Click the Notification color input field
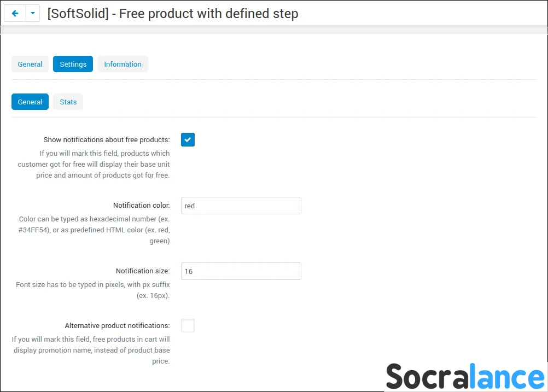Screen dimensions: 548x392 (241, 206)
